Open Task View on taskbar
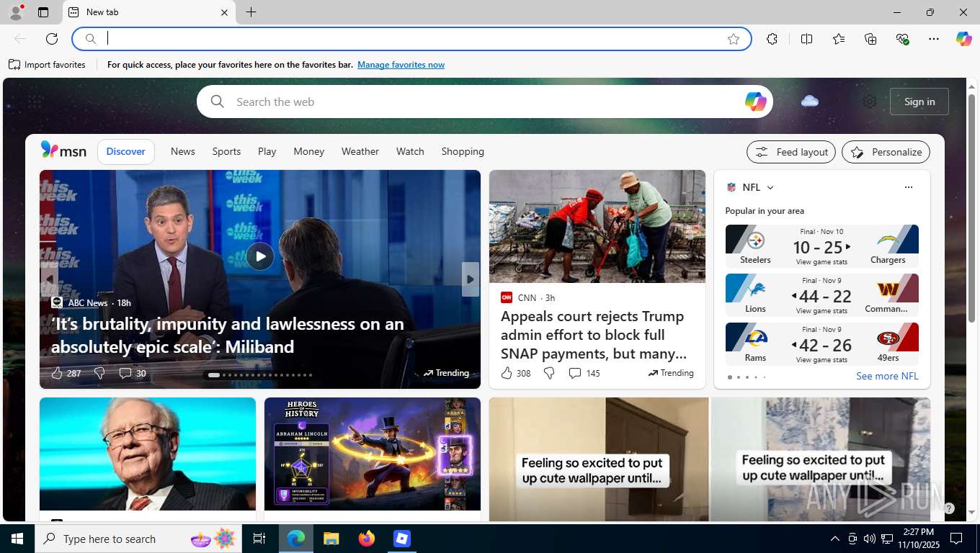 260,539
